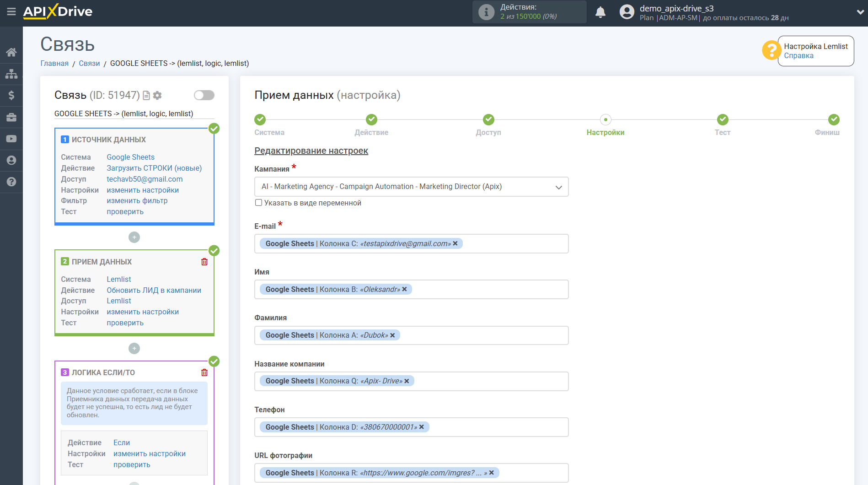Click изменить настройки in ПРИЕМ ДАННЫХ

pos(143,312)
